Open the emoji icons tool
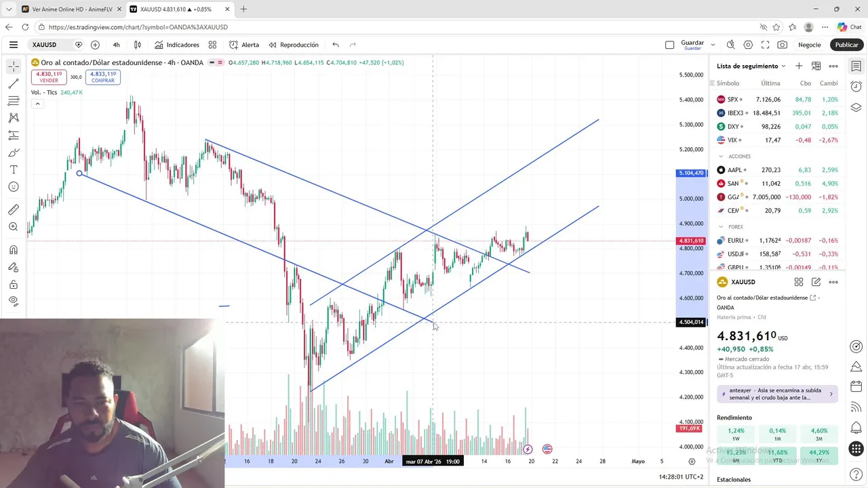Image resolution: width=868 pixels, height=488 pixels. (14, 187)
